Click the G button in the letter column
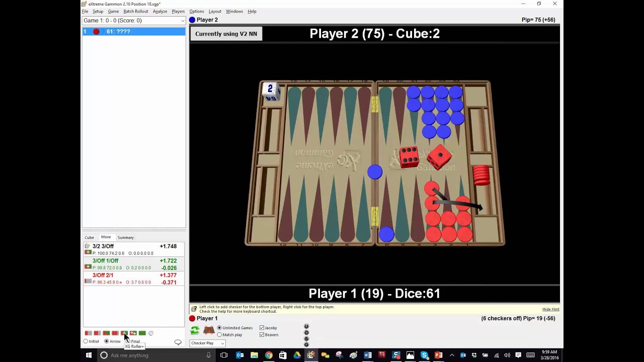Viewport: 644px width, 362px height. [x=306, y=344]
